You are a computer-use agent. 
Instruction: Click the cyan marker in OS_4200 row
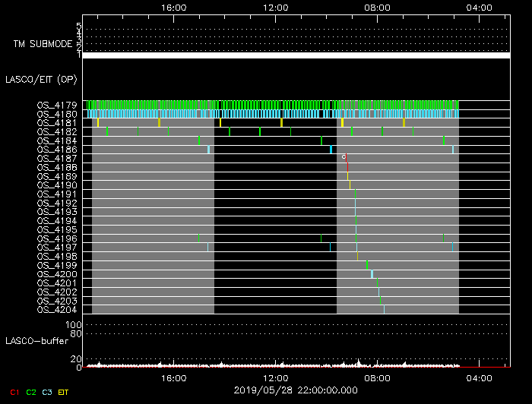coord(372,274)
